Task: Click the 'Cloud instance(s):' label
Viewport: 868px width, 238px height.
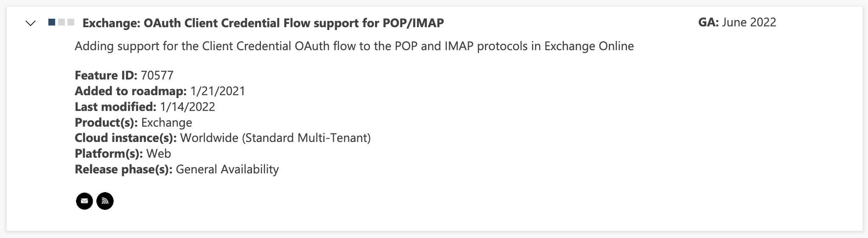Action: 126,138
